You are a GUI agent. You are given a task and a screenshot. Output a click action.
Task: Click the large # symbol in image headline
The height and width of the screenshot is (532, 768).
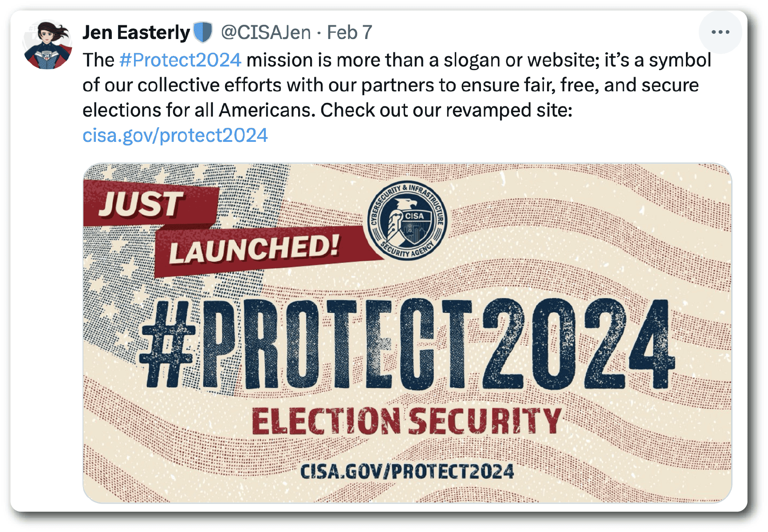[x=167, y=344]
